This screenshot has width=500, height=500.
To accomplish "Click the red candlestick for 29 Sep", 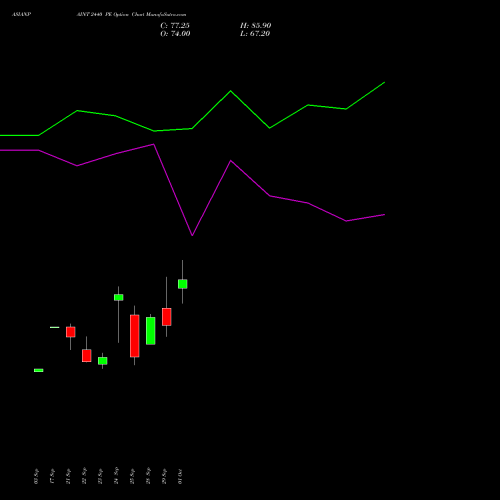I will tap(167, 317).
